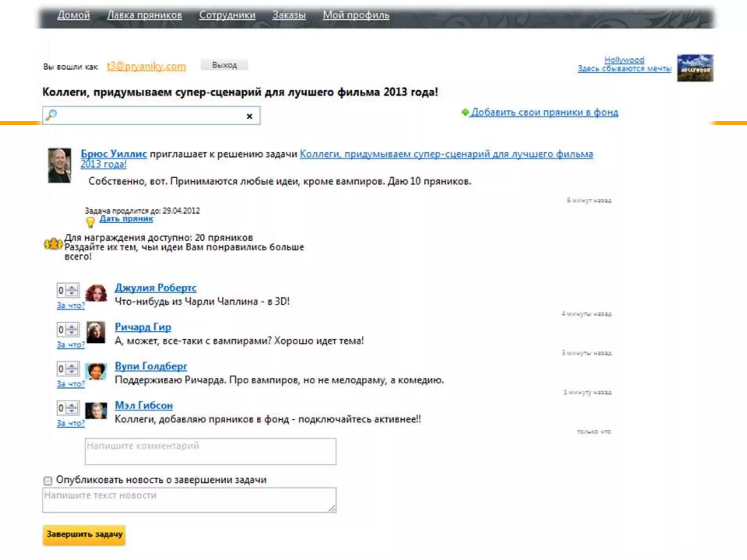Check 'Опубликовать новость о завершении задачи' checkbox
747x560 pixels.
coord(48,481)
